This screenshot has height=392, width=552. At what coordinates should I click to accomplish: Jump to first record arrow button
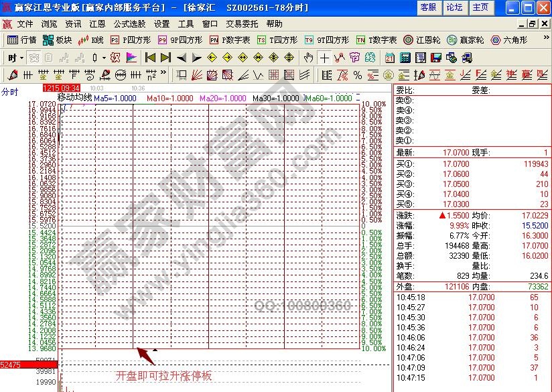coord(151,58)
